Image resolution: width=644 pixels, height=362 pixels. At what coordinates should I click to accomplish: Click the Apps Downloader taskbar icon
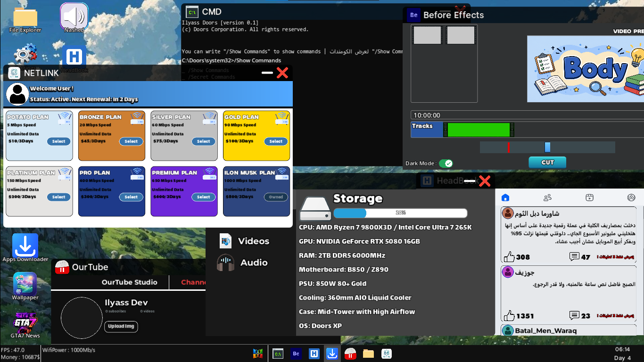(332, 354)
